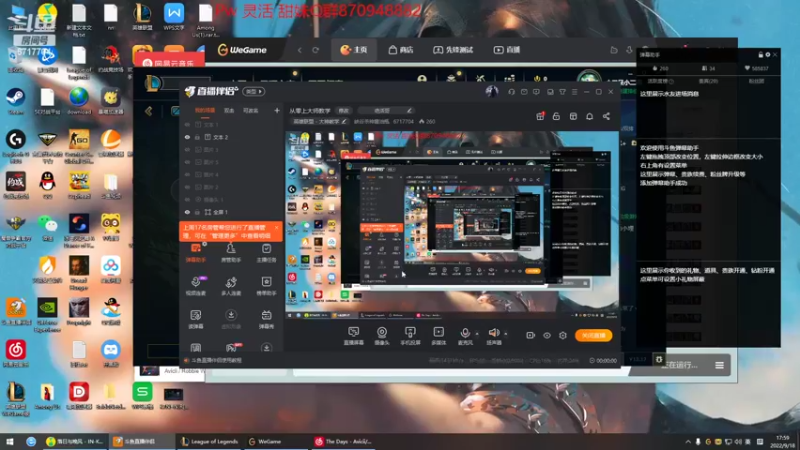Add camera source in bottom toolbar
The width and height of the screenshot is (800, 450).
(x=382, y=336)
